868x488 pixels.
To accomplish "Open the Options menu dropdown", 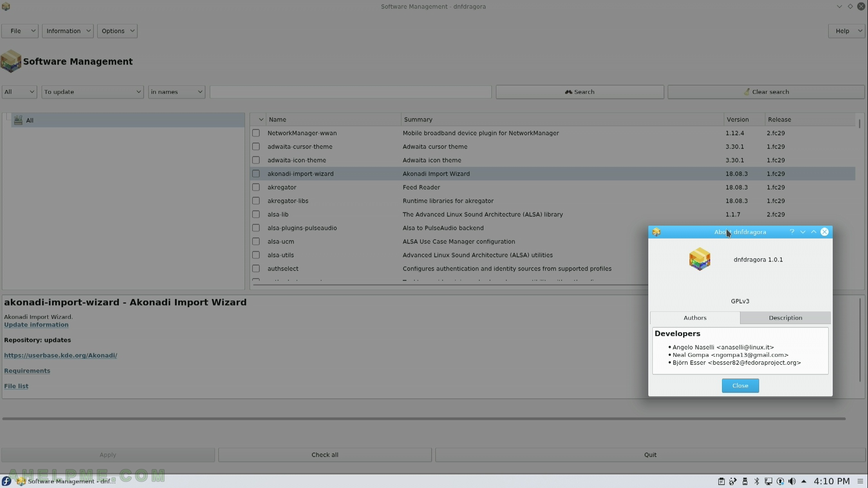I will (x=117, y=31).
